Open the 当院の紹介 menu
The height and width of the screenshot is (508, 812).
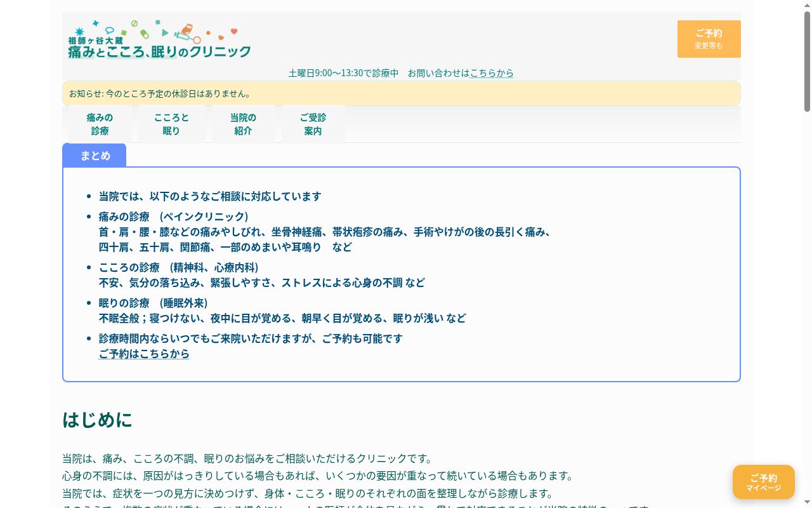[243, 124]
